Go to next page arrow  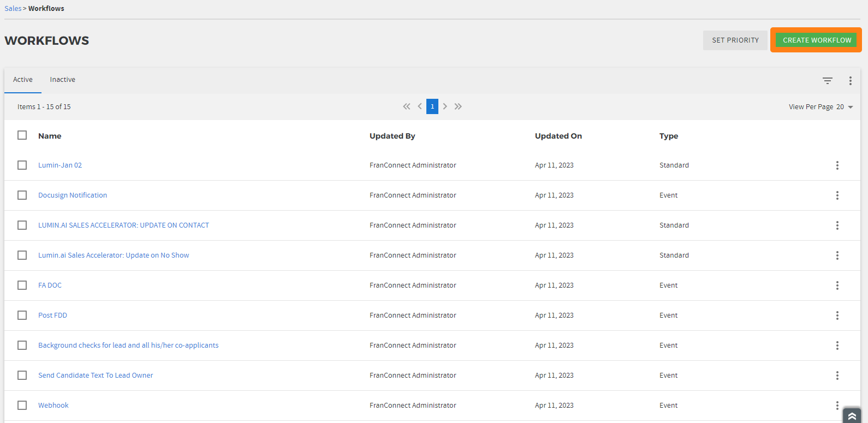point(445,106)
